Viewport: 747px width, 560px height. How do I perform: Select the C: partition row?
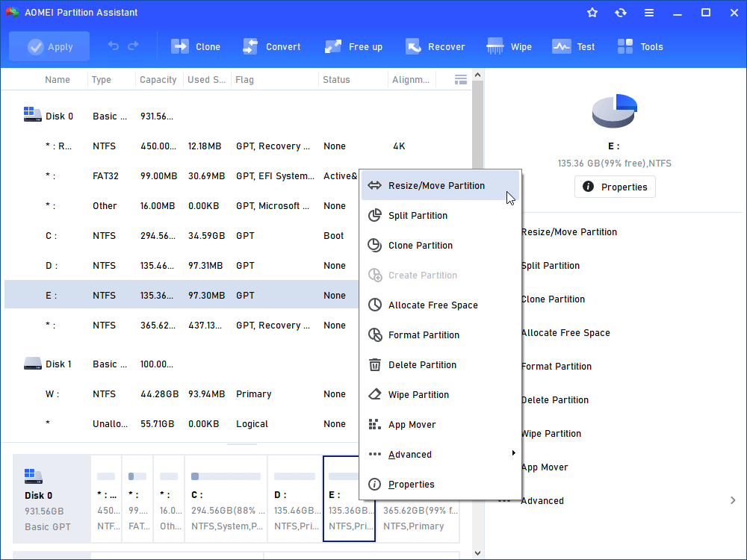pos(181,236)
